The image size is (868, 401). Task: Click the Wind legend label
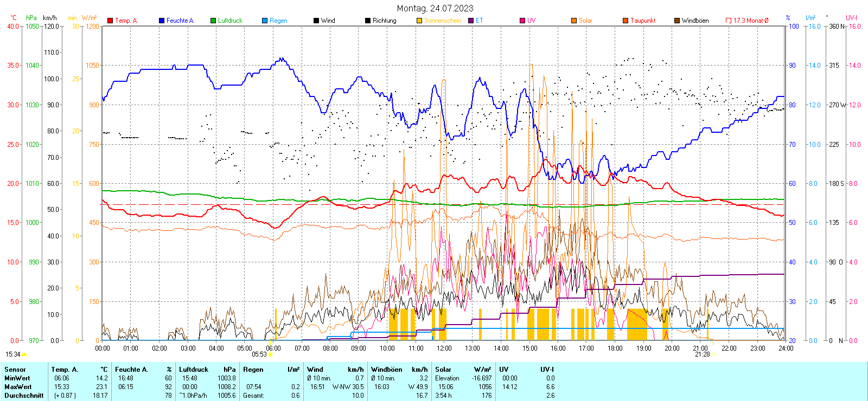(328, 21)
